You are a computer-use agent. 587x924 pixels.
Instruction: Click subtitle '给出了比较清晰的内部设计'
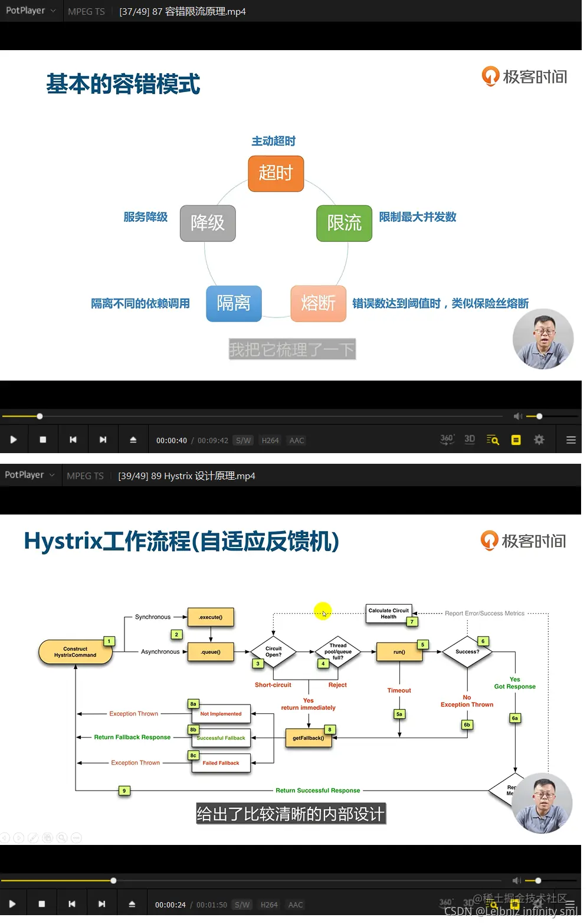click(x=291, y=814)
